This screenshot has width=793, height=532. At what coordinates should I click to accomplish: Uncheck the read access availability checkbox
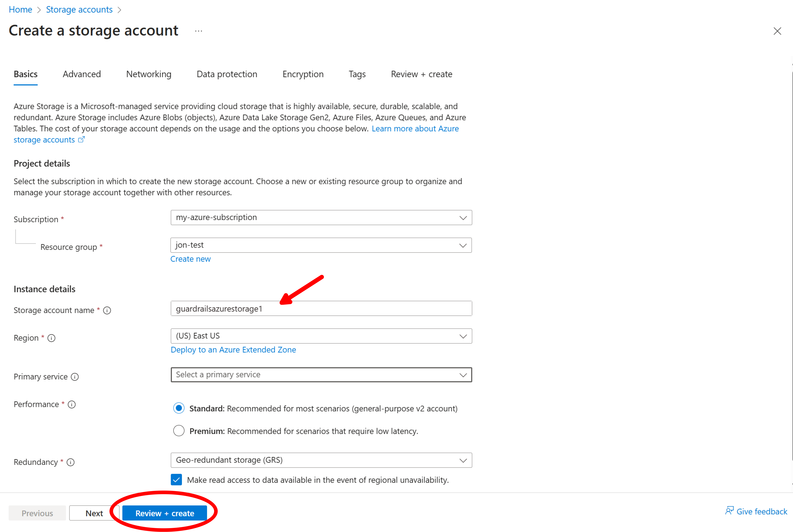176,480
